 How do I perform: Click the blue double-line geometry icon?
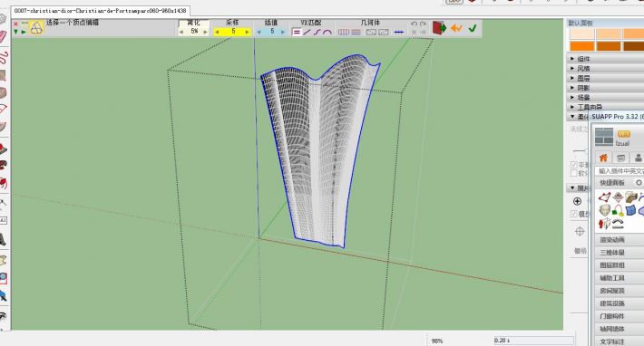coord(398,32)
